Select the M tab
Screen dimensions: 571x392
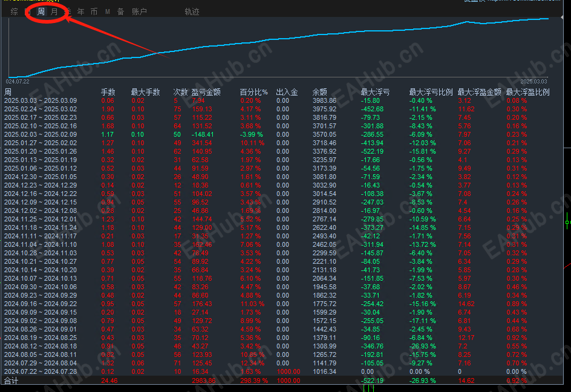point(108,11)
